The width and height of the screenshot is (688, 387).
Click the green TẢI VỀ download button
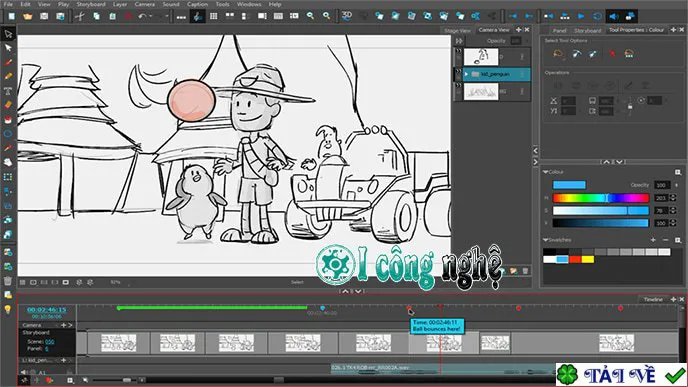click(x=621, y=375)
